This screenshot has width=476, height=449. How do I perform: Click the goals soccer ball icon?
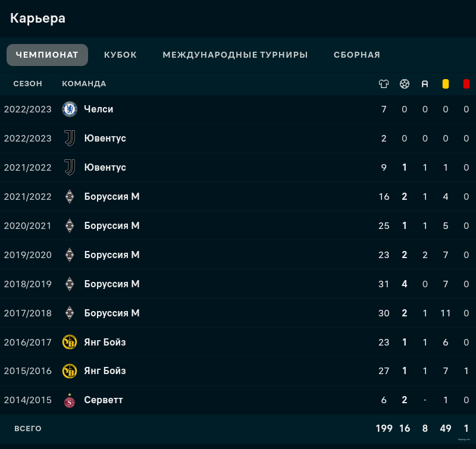(x=405, y=84)
